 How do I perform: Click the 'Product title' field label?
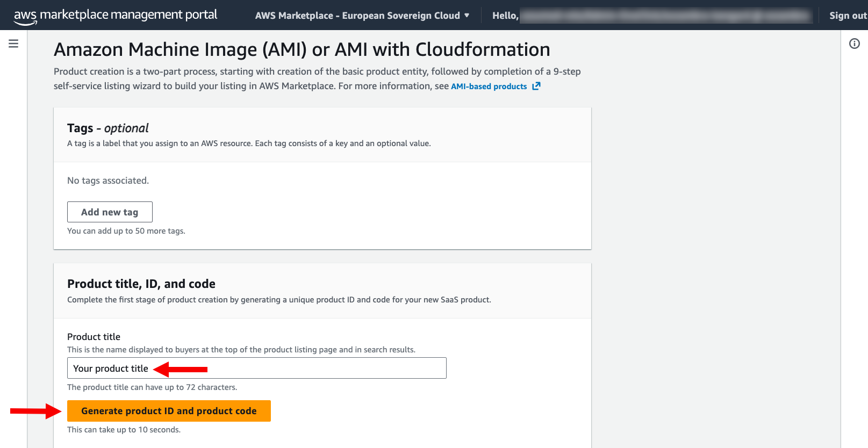94,337
